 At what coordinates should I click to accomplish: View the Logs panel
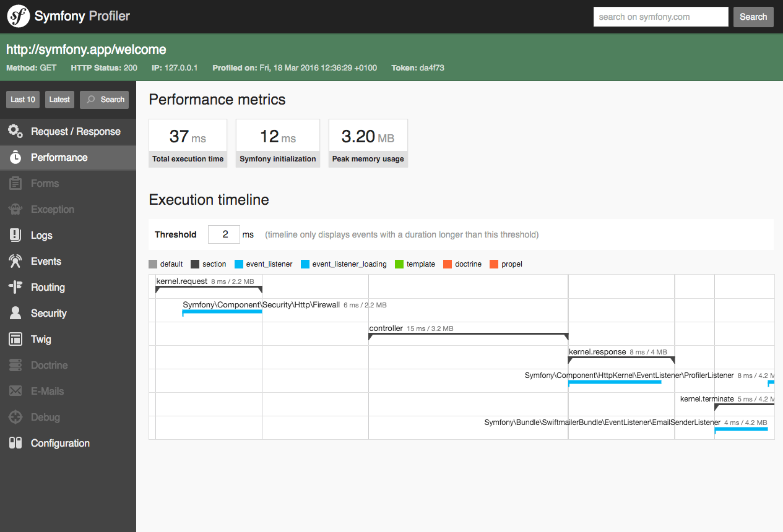point(43,235)
